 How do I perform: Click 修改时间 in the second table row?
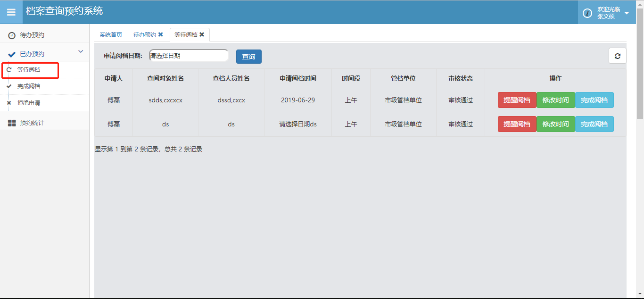(x=555, y=124)
